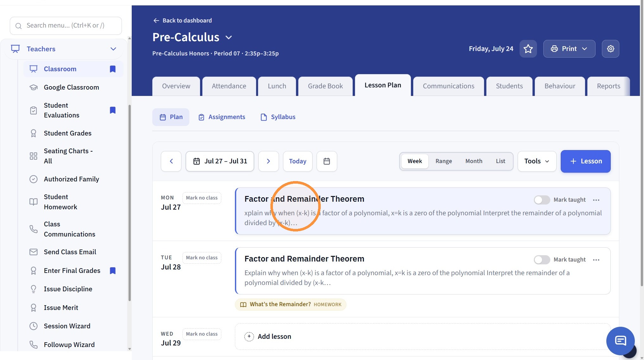This screenshot has height=360, width=644.
Task: Go to next week arrow
Action: click(268, 161)
